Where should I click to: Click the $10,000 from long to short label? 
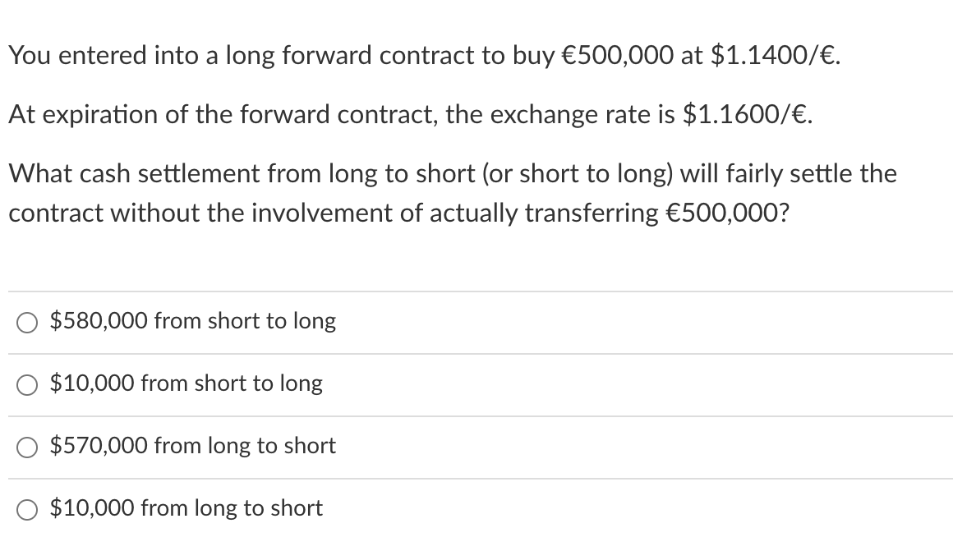coord(186,508)
